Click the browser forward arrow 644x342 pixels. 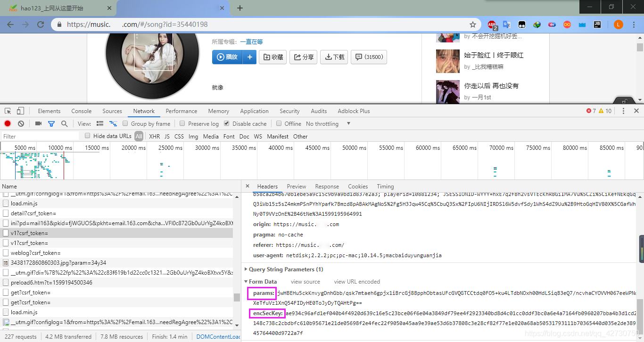25,24
